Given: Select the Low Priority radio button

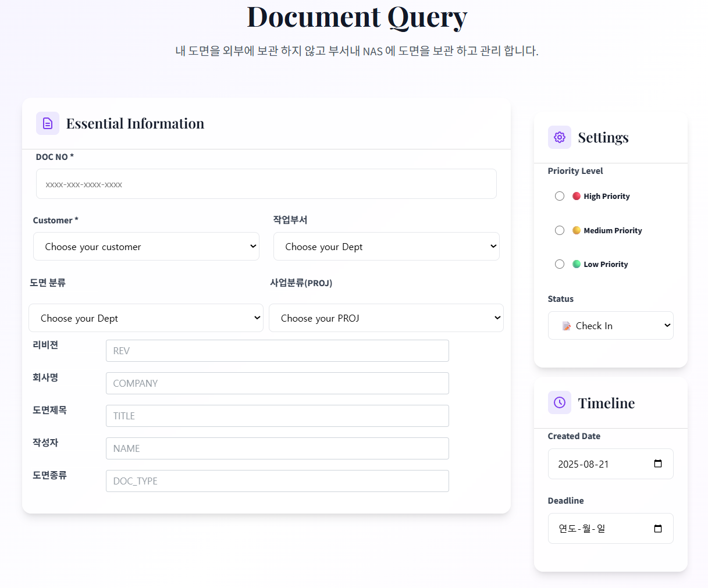Looking at the screenshot, I should (560, 264).
